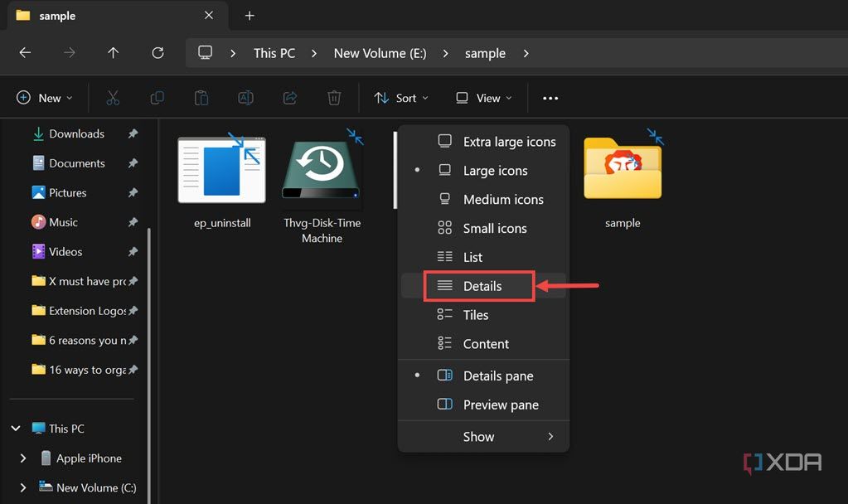Select the sample folder
Screen dimensions: 848x504
tap(623, 180)
